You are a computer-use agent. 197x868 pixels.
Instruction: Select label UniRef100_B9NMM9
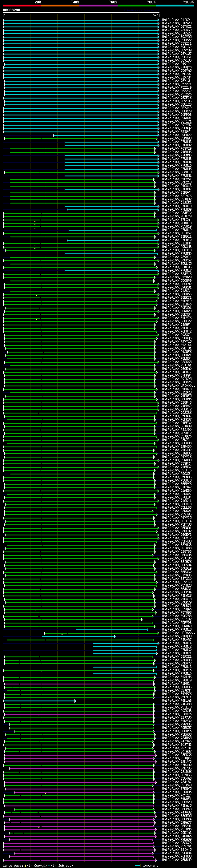[176, 460]
